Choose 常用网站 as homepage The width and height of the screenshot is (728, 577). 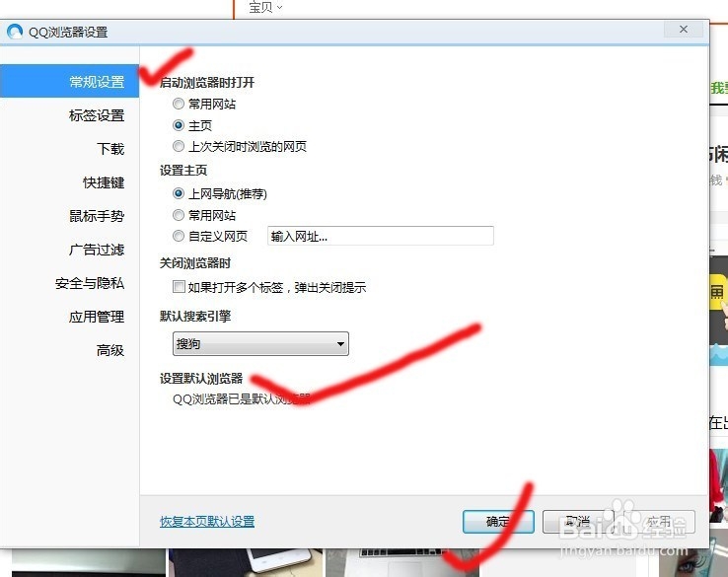tap(179, 215)
